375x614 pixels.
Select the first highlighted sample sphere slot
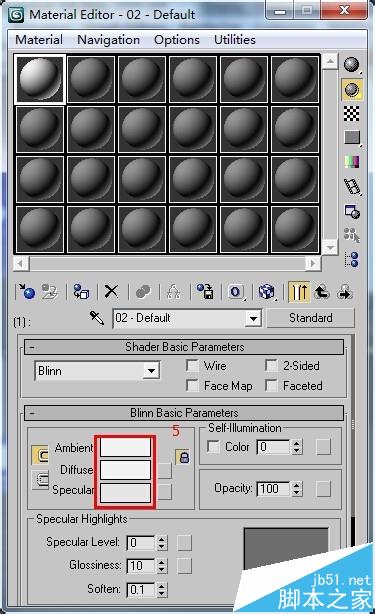[x=40, y=79]
